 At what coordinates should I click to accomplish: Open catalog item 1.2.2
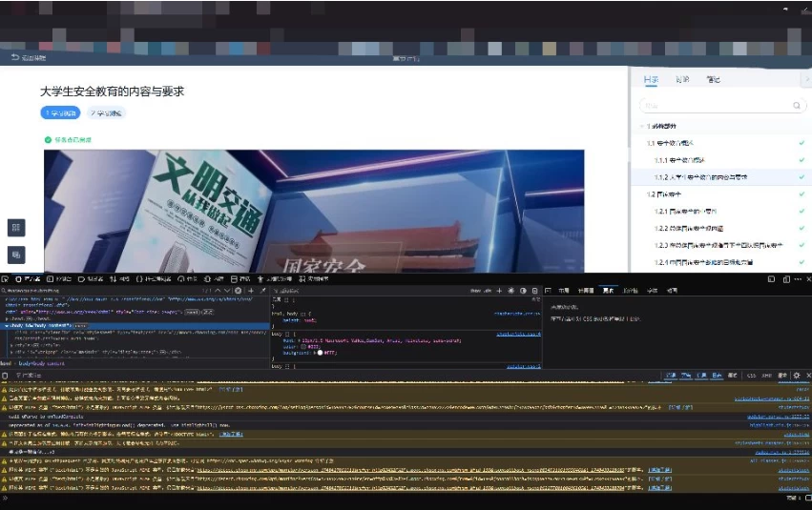pyautogui.click(x=689, y=228)
